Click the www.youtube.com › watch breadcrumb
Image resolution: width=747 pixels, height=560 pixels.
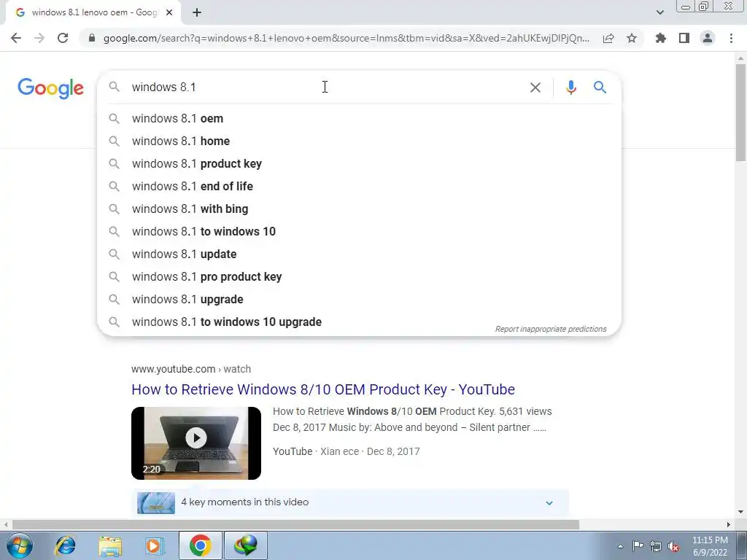(191, 369)
